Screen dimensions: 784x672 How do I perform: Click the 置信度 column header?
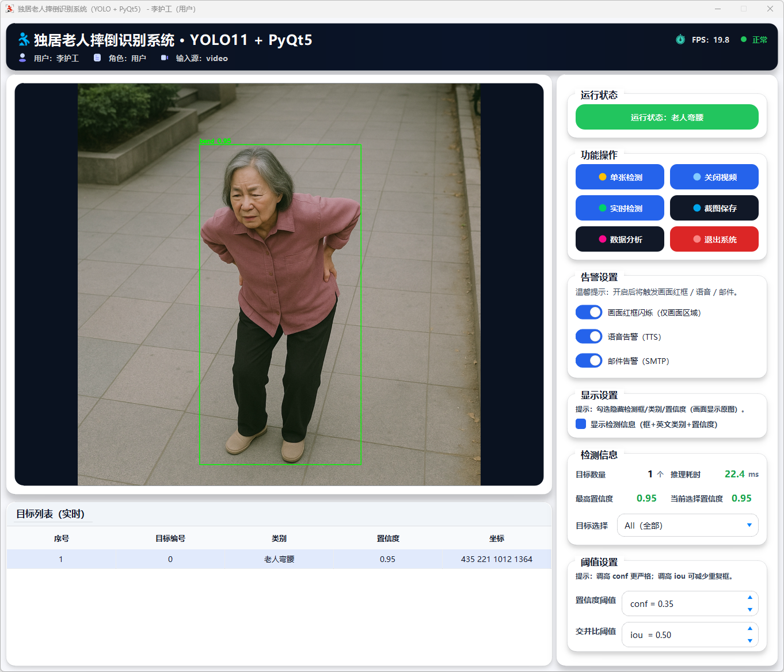[x=388, y=538]
